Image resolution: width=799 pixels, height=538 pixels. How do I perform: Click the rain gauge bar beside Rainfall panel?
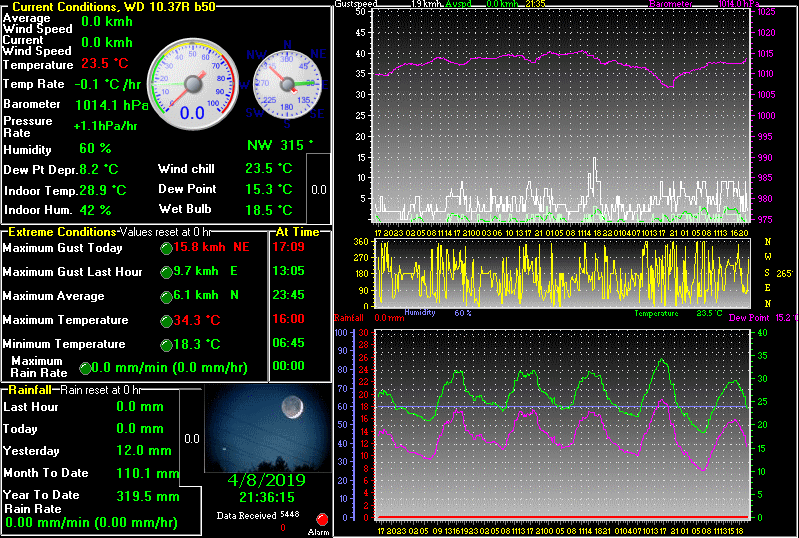(x=192, y=438)
